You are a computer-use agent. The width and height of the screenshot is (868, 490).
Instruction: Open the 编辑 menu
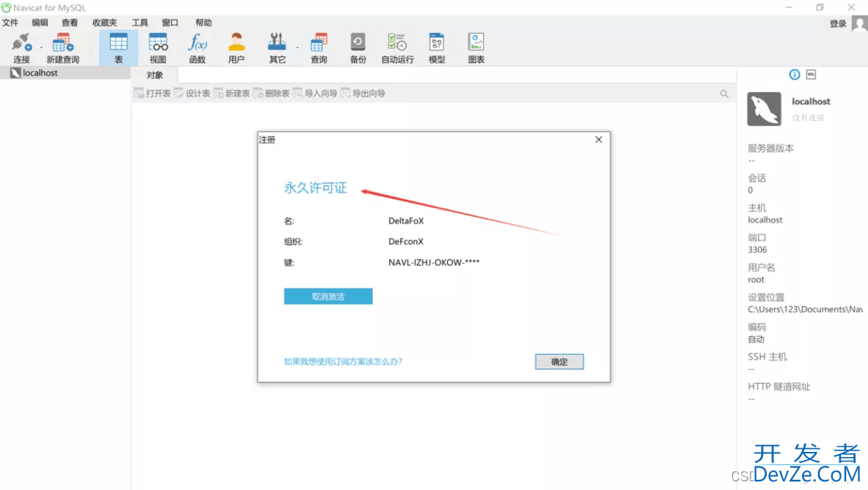[x=40, y=23]
